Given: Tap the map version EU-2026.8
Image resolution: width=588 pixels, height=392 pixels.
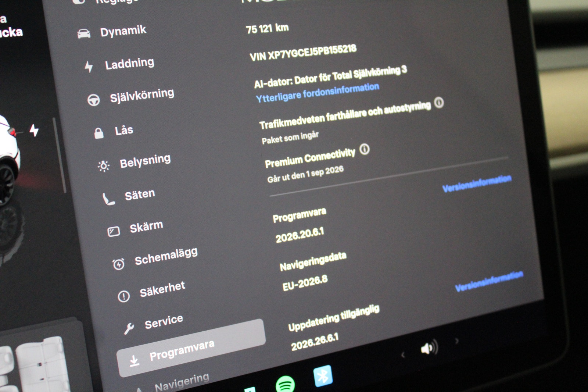Looking at the screenshot, I should click(x=305, y=283).
